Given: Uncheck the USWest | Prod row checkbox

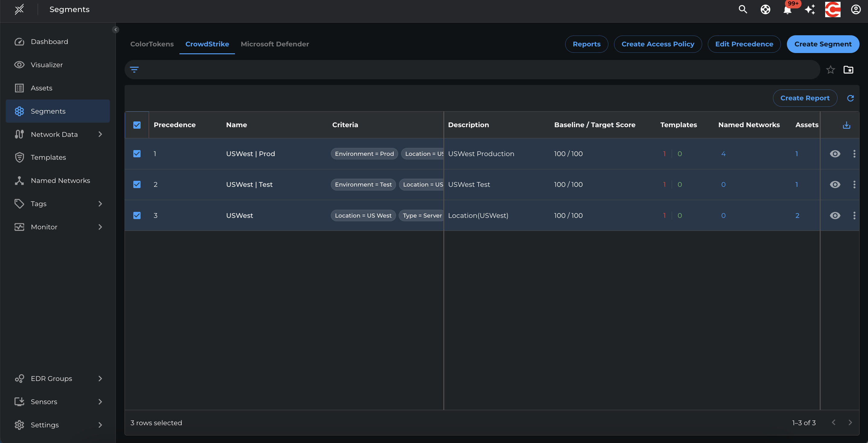Looking at the screenshot, I should [137, 154].
